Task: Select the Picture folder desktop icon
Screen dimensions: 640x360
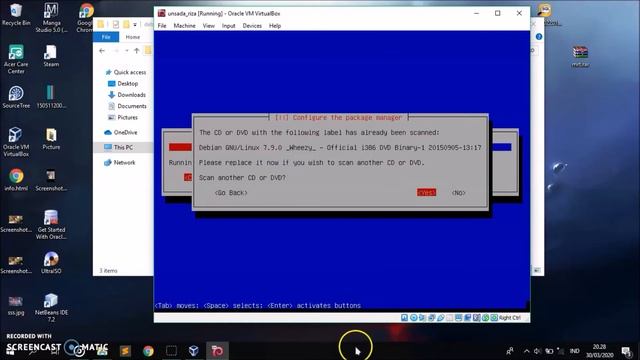Action: coord(51,139)
